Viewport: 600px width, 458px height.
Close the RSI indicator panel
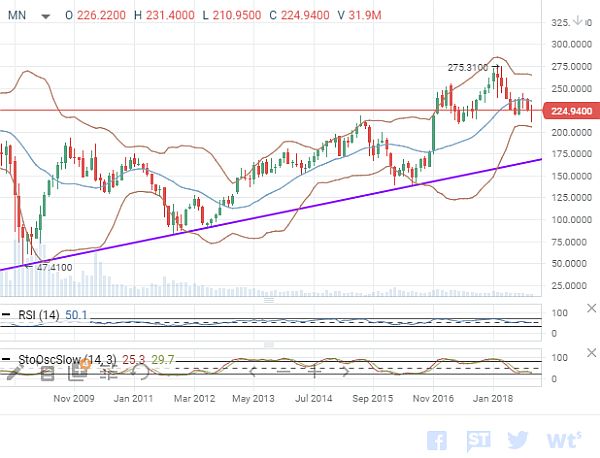(x=591, y=308)
